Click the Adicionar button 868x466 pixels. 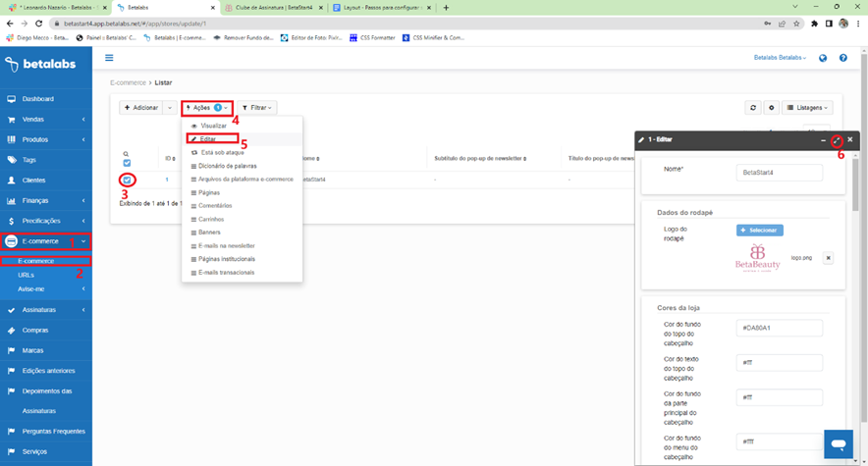pos(140,108)
